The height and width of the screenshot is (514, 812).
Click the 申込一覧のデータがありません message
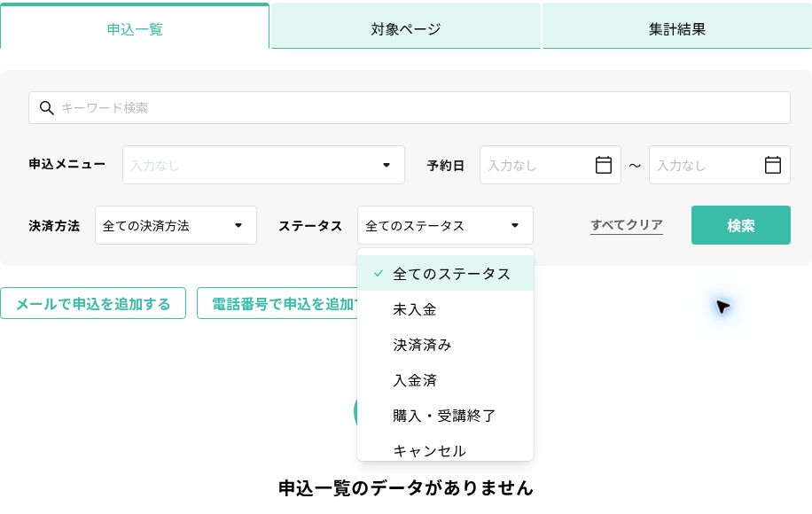[x=405, y=487]
